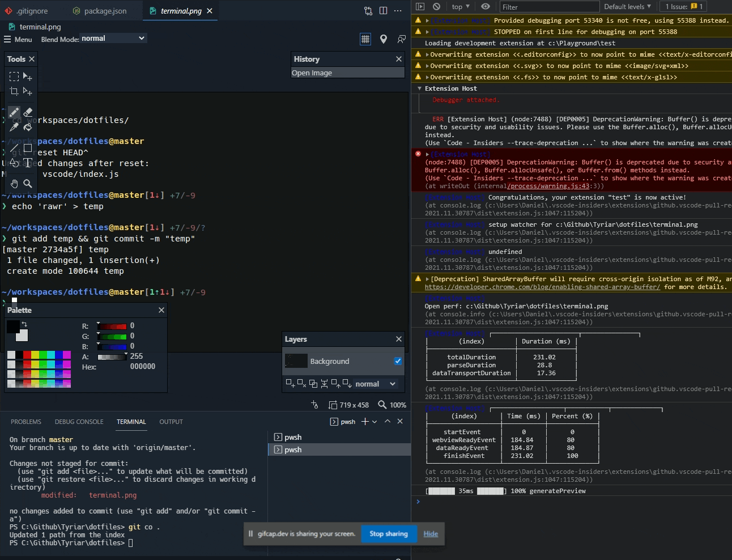Click the Filter input field in DevTools

[548, 6]
